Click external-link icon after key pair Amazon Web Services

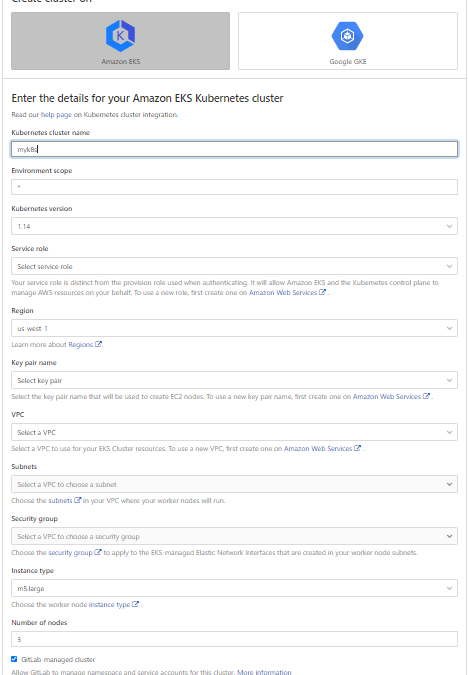(426, 396)
